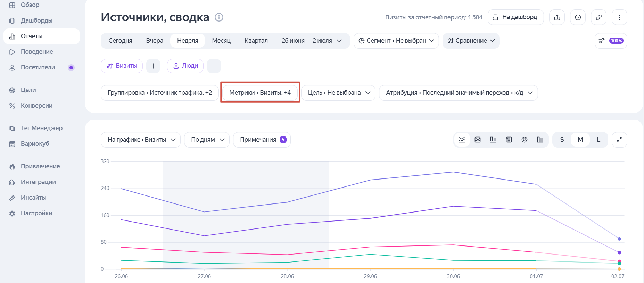Open the 100% data accuracy control
This screenshot has width=644, height=283.
tap(611, 41)
